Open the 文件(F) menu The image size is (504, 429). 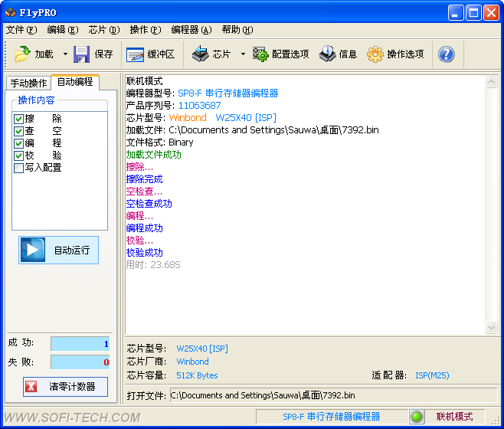click(21, 30)
